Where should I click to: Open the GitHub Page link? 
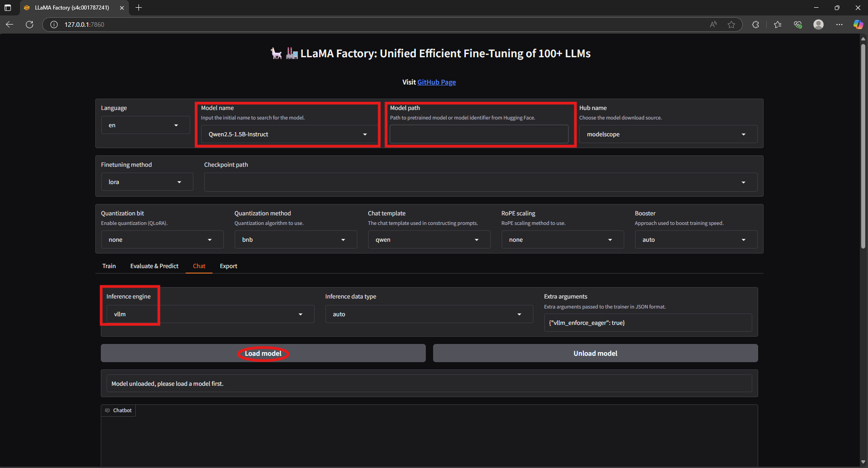[436, 82]
